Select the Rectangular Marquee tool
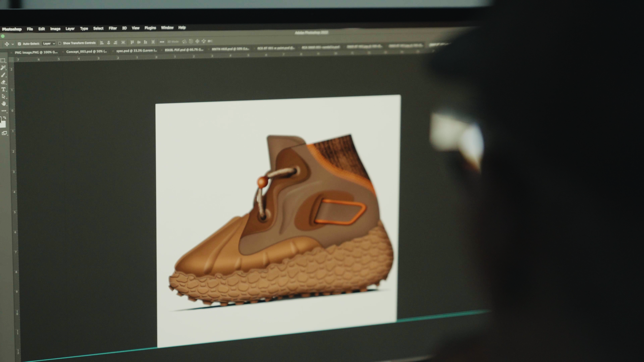This screenshot has width=644, height=362. pos(3,61)
